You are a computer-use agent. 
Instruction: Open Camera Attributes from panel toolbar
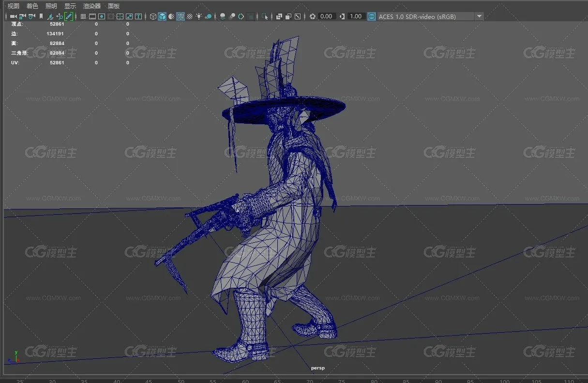31,16
